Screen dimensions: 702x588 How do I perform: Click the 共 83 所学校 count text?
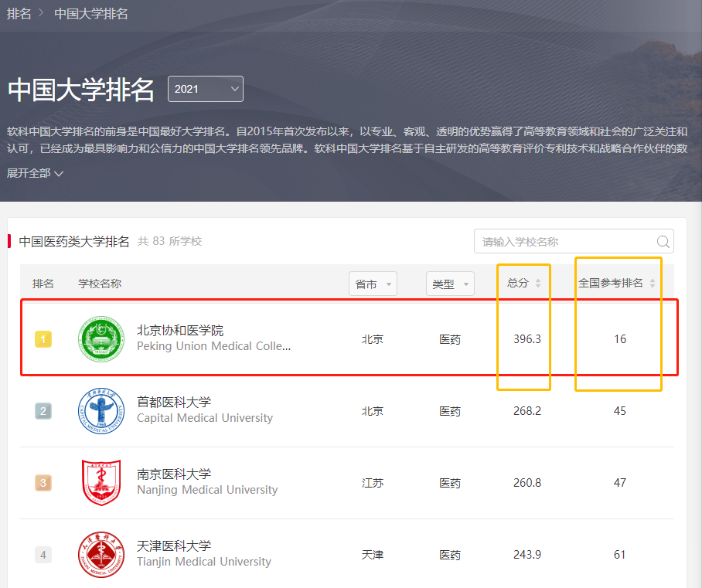click(169, 241)
